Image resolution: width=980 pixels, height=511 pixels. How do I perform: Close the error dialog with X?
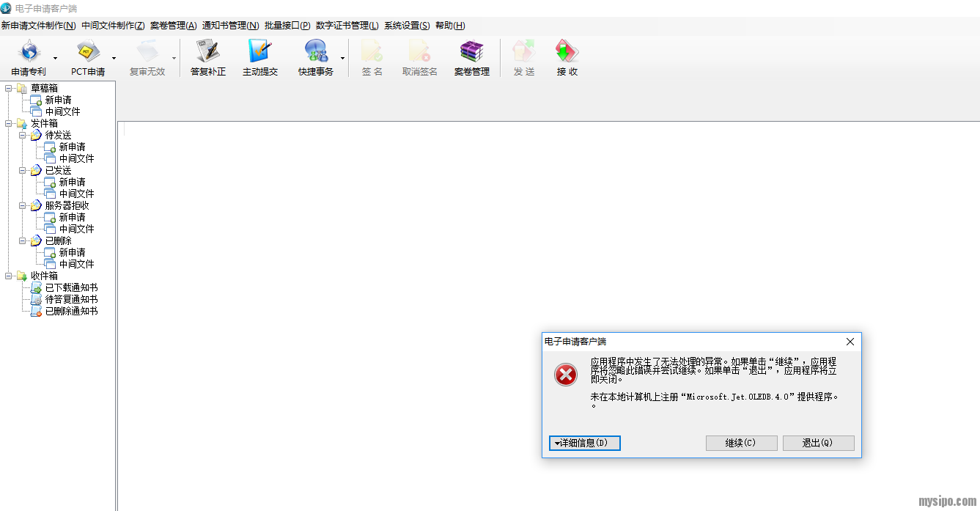click(x=850, y=342)
